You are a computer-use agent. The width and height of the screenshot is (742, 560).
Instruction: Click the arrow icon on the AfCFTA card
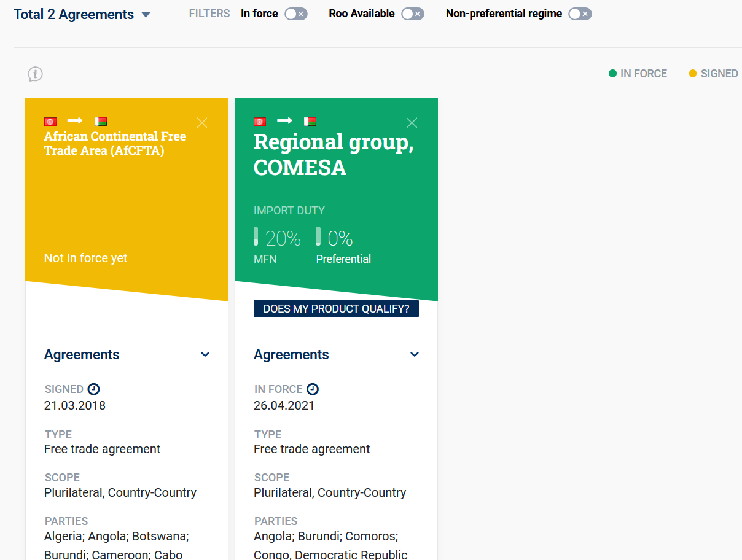pyautogui.click(x=75, y=121)
